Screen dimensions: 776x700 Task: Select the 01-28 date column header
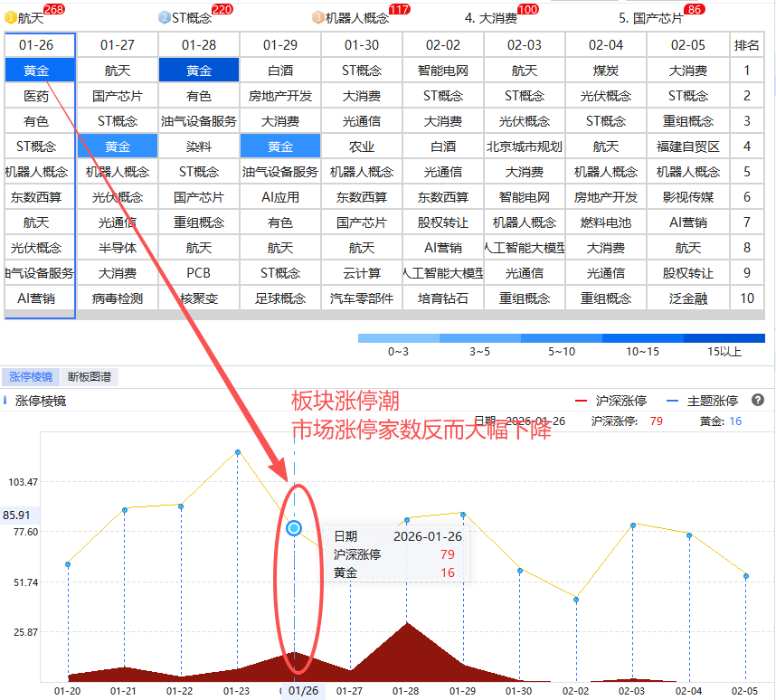point(199,44)
